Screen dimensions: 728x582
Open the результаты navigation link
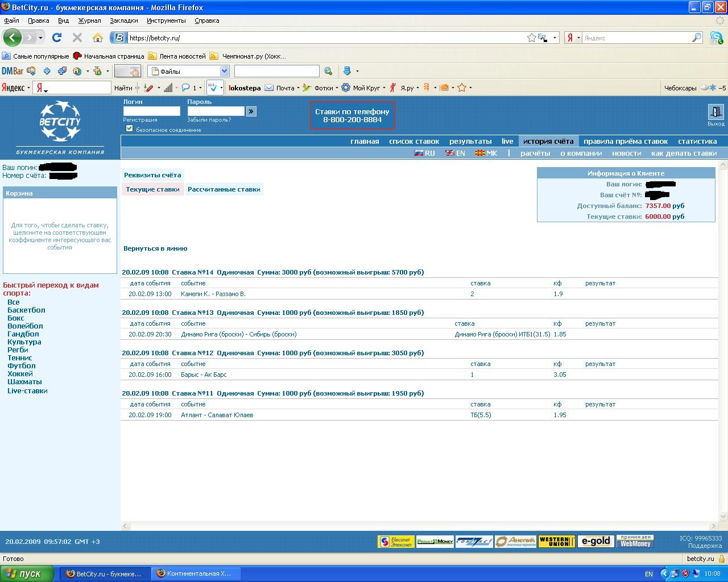click(x=470, y=141)
